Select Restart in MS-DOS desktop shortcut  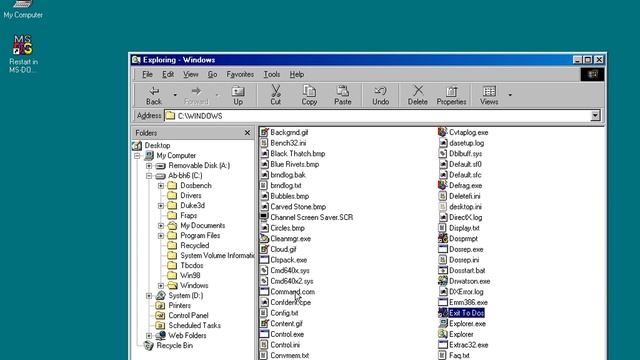click(23, 54)
